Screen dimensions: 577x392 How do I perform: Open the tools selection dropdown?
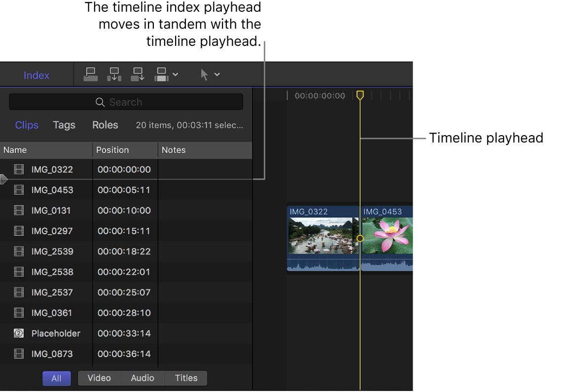coord(217,74)
